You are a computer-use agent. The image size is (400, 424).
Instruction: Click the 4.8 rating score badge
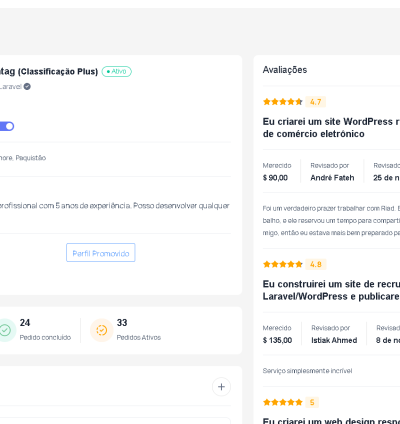pyautogui.click(x=316, y=264)
